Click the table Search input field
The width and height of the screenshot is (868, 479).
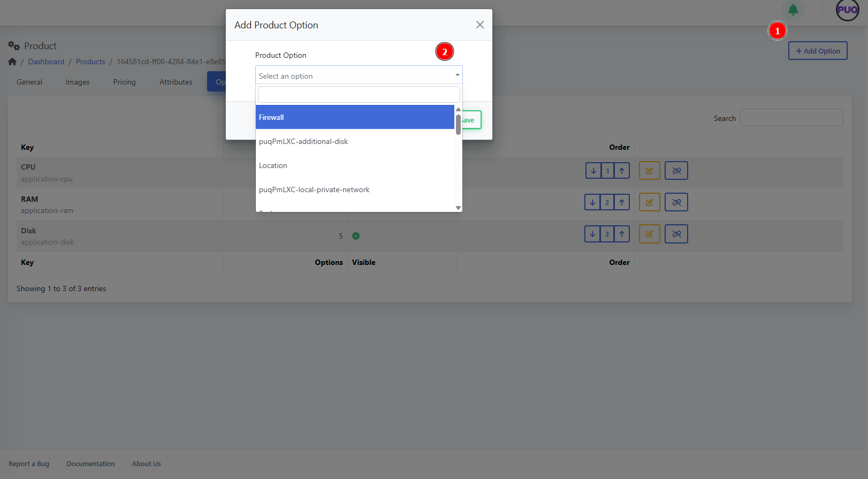tap(791, 118)
